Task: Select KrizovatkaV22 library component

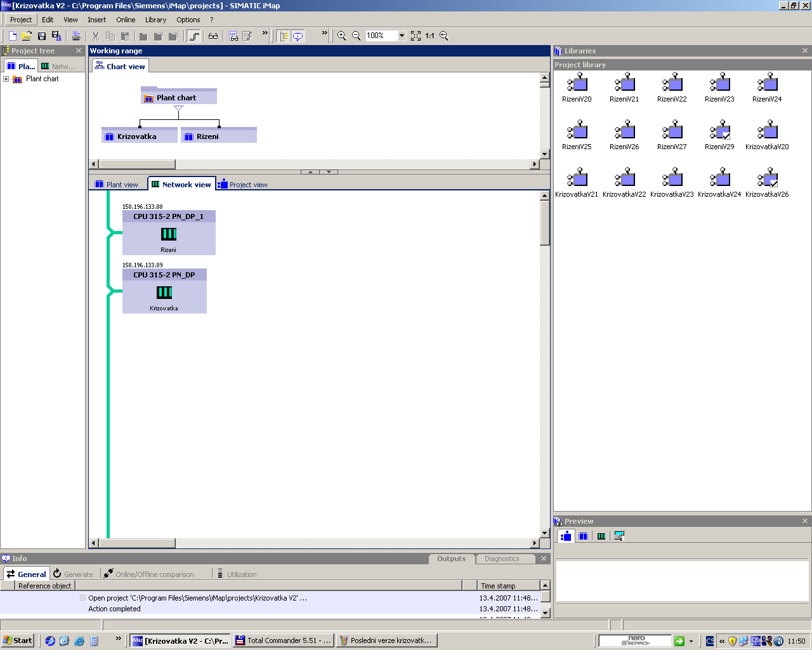Action: coord(624,183)
